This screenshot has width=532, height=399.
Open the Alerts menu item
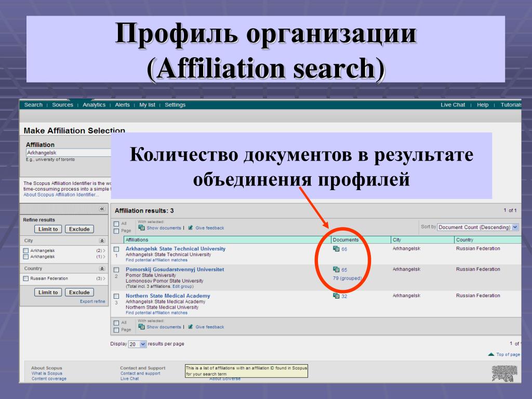click(122, 105)
